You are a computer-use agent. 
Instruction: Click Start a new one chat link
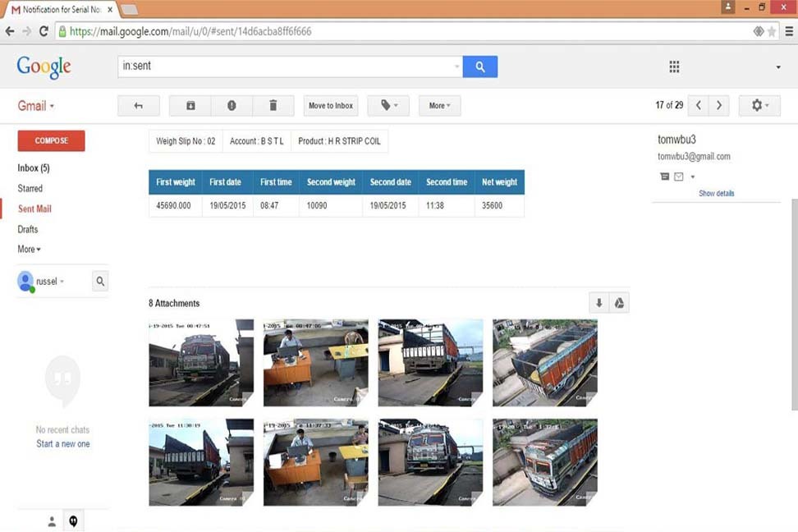(62, 443)
